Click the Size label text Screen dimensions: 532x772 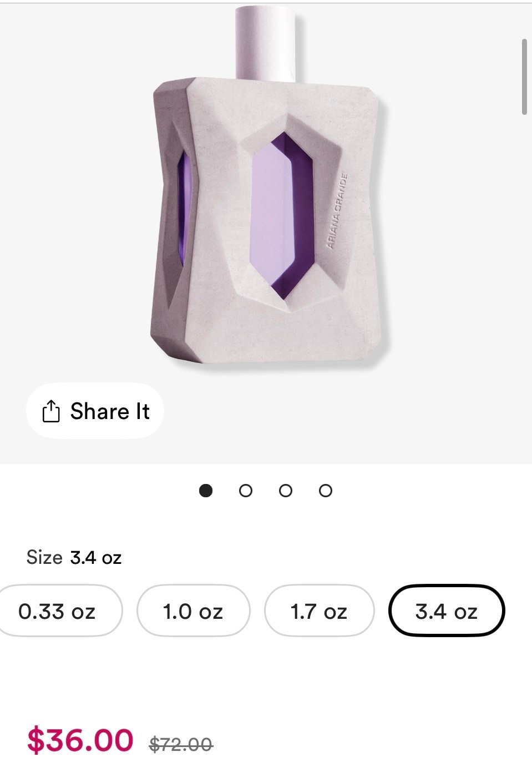tap(44, 557)
